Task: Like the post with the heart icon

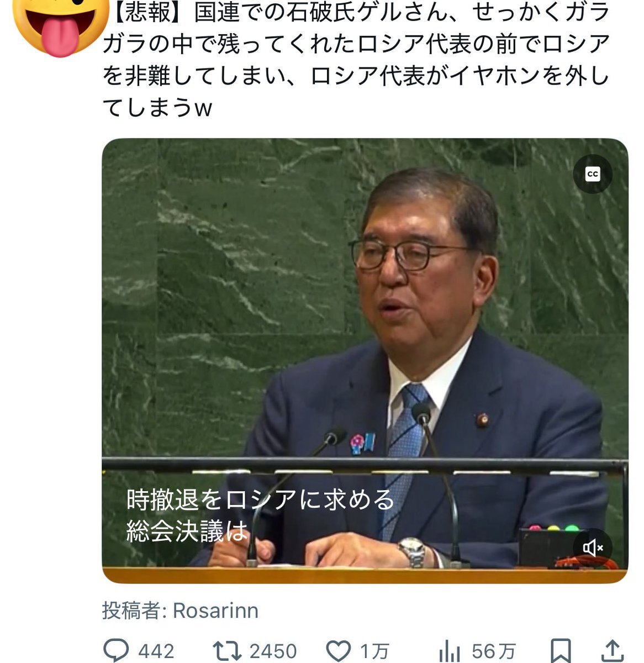Action: click(339, 650)
